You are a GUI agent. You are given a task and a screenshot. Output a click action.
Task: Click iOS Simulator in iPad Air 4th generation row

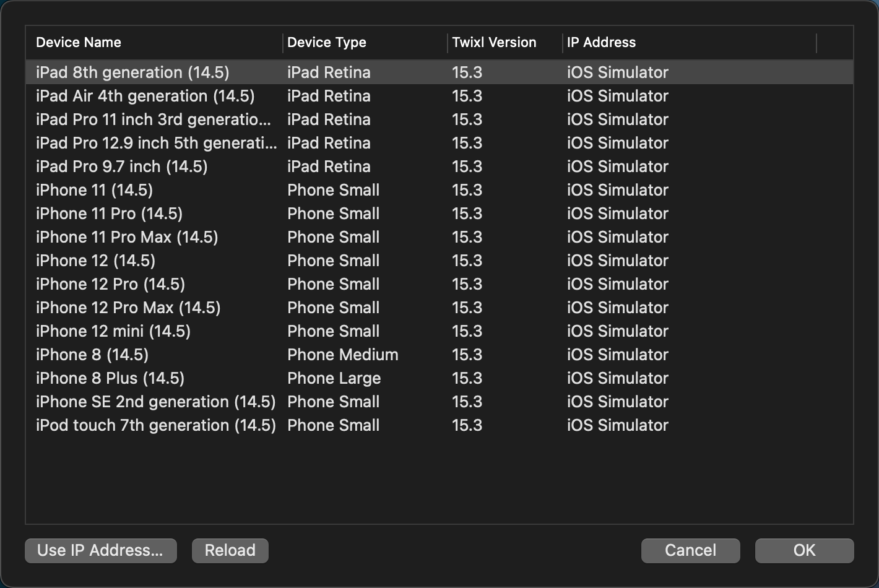coord(618,96)
